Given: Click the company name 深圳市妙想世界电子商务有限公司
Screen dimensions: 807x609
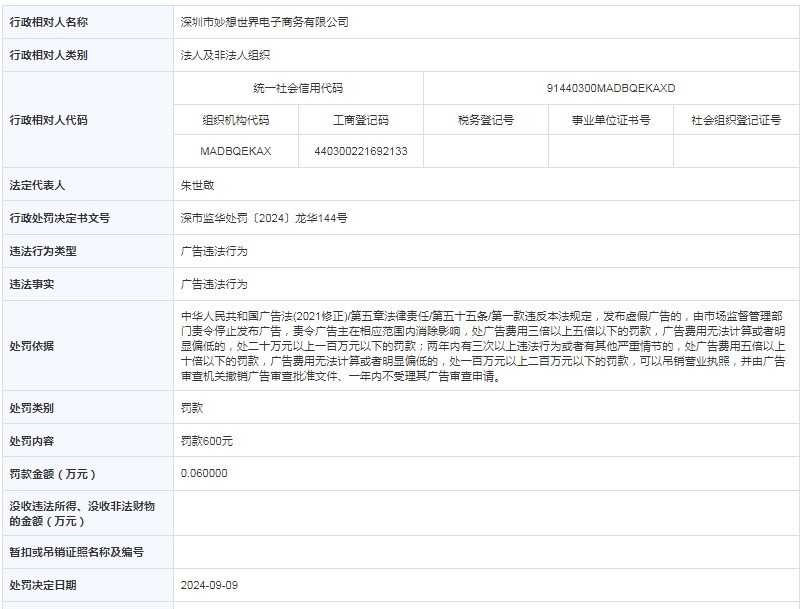Looking at the screenshot, I should [265, 22].
